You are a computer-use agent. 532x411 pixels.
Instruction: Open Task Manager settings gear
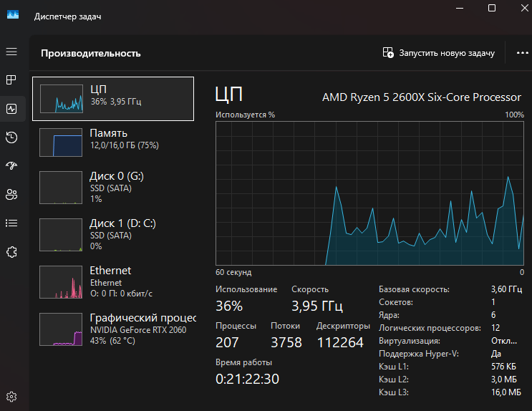click(11, 396)
